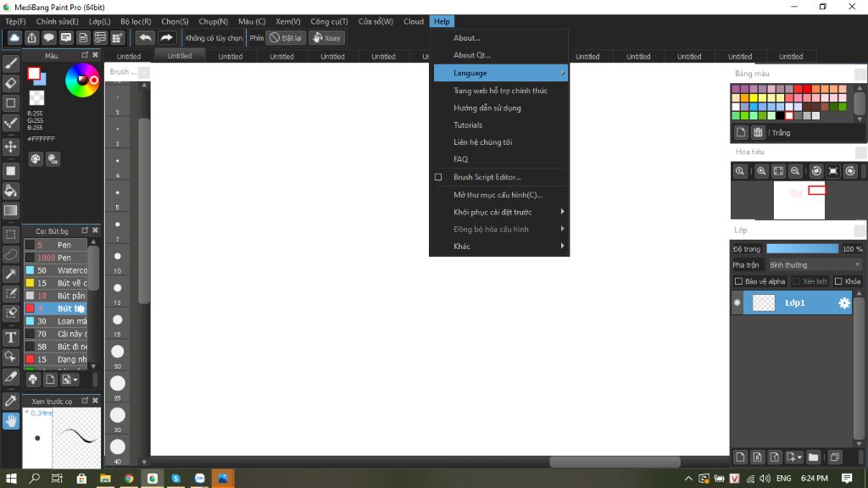Click the Redo arrow button
This screenshot has height=488, width=868.
[166, 37]
